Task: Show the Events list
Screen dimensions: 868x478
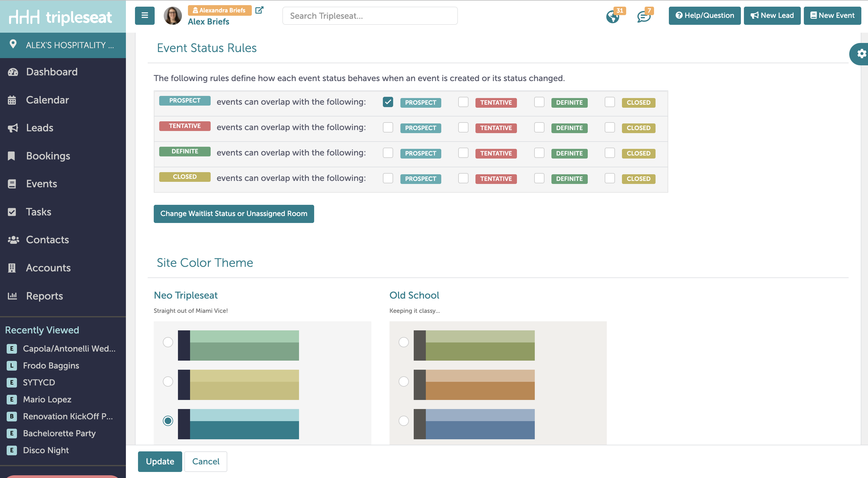Action: point(42,184)
